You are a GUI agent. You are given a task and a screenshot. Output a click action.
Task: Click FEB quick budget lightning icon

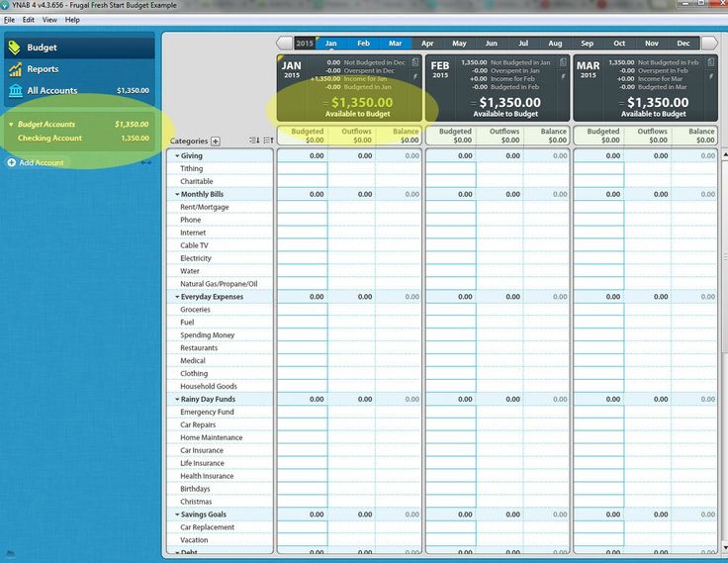pyautogui.click(x=563, y=76)
